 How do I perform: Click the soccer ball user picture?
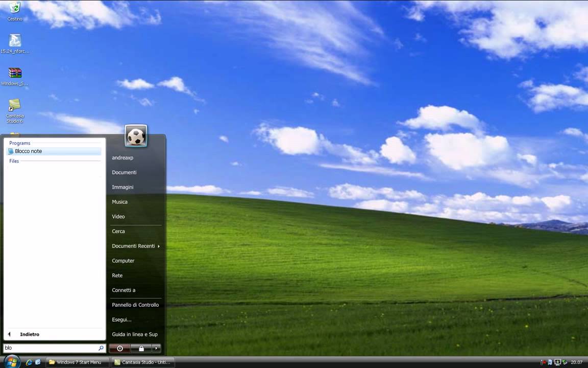(136, 135)
